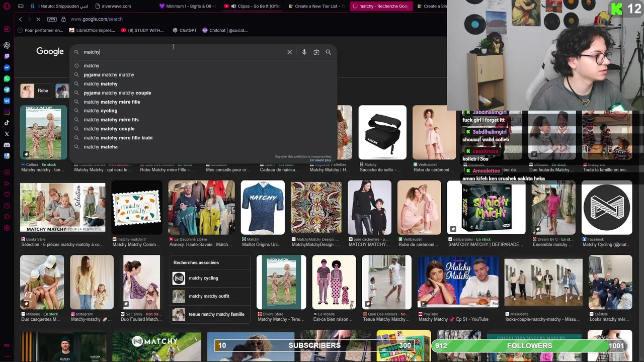Open the Chitchat bookmark
Screen dimensions: 644x362
[x=225, y=30]
